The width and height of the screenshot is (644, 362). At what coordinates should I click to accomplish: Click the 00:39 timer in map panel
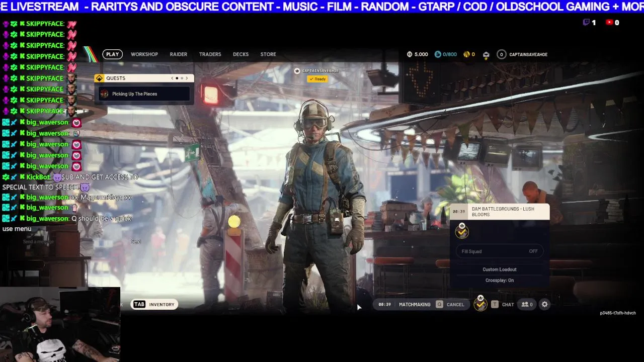pos(458,212)
